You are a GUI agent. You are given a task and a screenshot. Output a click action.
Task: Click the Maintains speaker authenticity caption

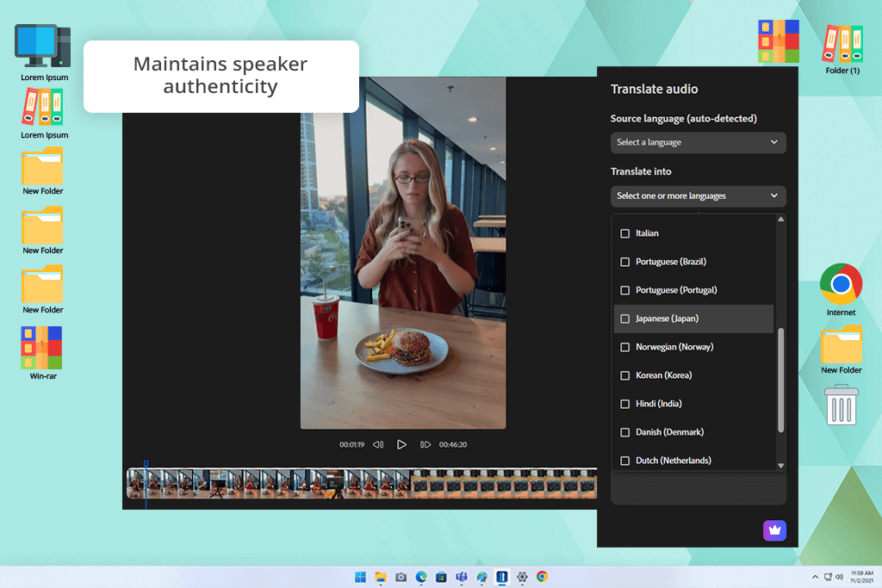point(220,75)
